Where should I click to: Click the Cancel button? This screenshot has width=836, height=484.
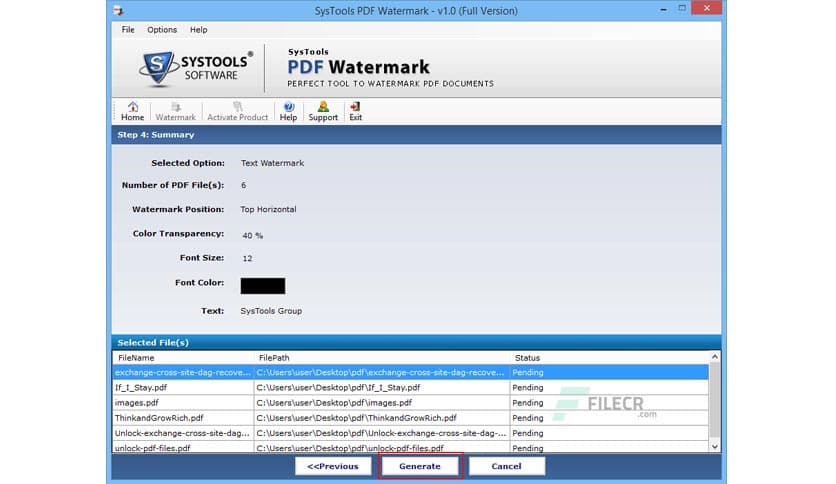coord(507,466)
